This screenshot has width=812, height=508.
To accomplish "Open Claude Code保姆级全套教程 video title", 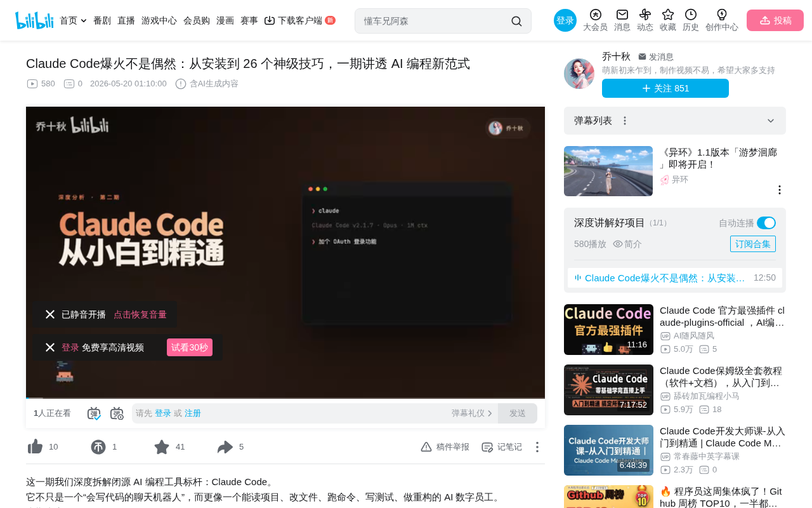I will tap(723, 377).
